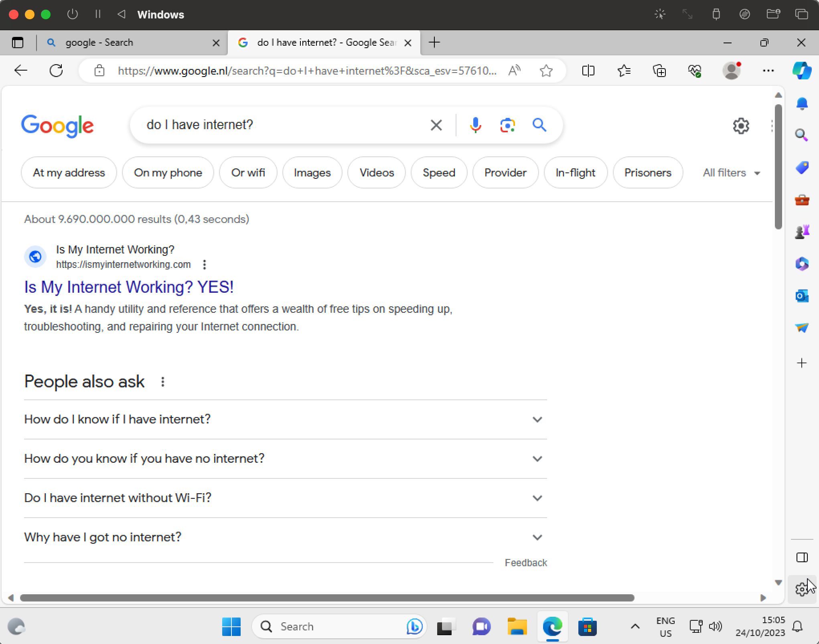Expand "Do I have internet without Wi-Fi?"
This screenshot has width=819, height=644.
coord(285,498)
